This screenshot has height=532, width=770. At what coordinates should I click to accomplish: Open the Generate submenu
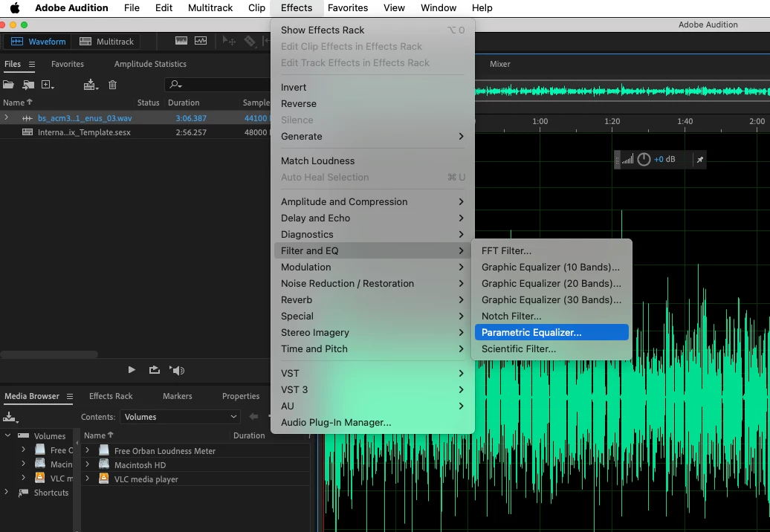pos(372,137)
